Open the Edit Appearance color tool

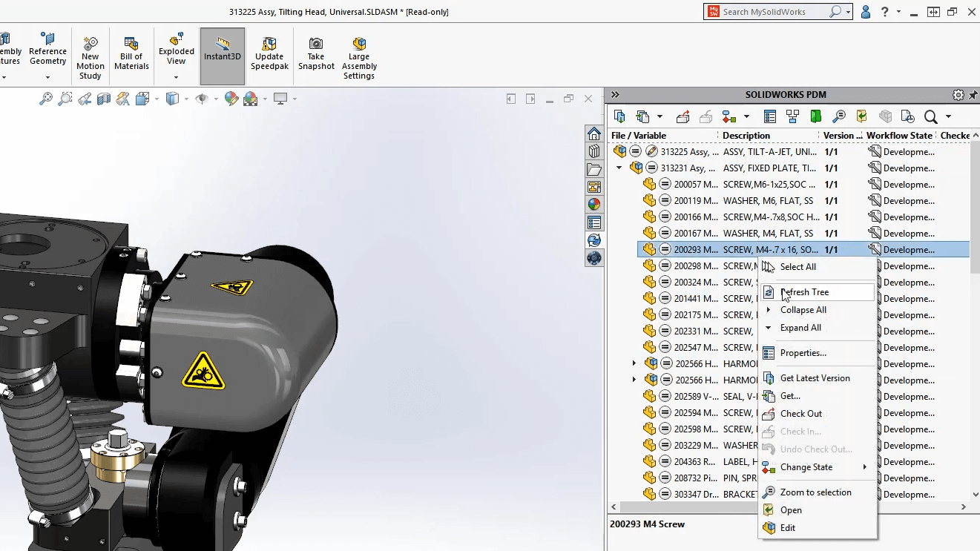(x=231, y=98)
